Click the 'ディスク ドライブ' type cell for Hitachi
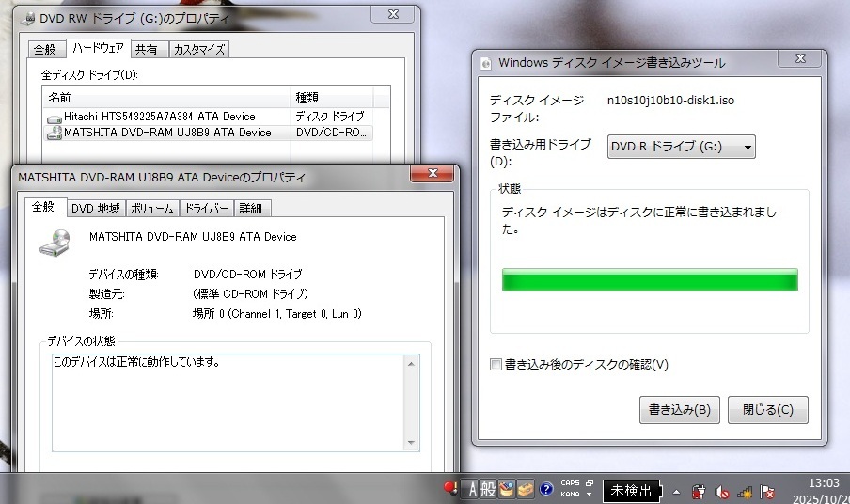 (x=330, y=117)
